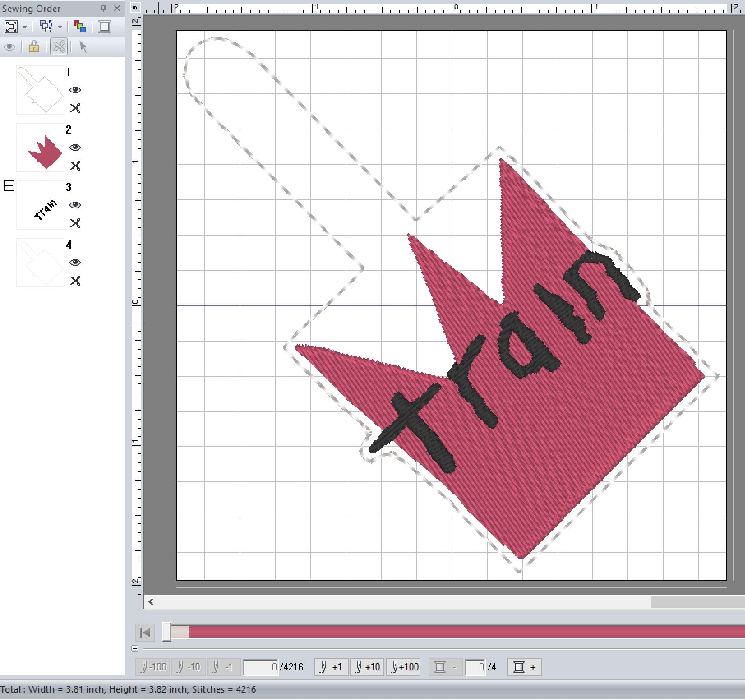Collapse the simulator panel with minus icon

click(x=135, y=649)
